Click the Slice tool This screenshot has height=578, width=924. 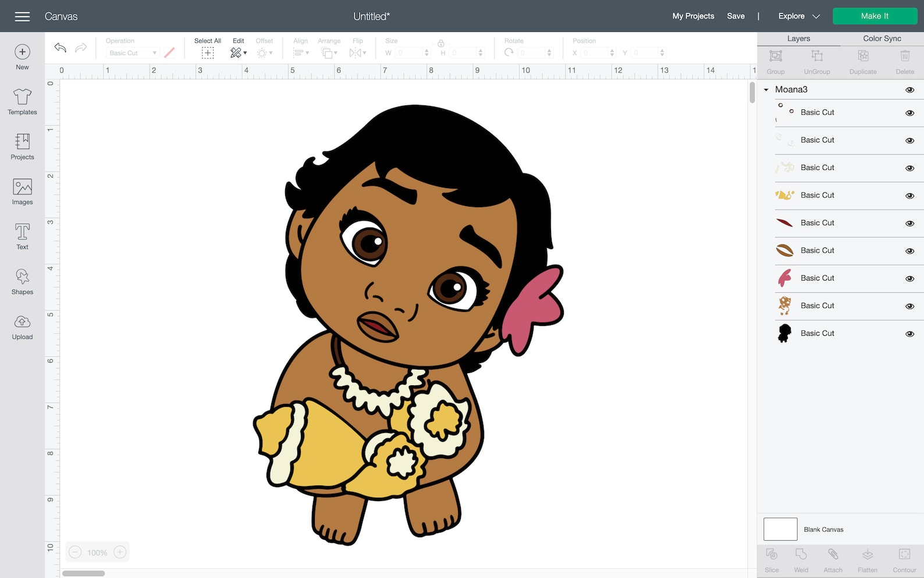click(x=772, y=561)
